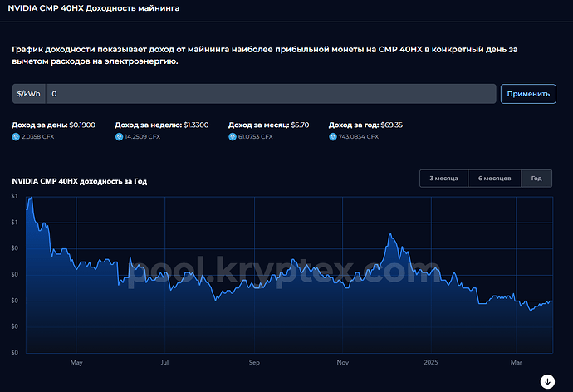Click the CFX coin icon beside 14.2509 CFX
The height and width of the screenshot is (392, 573).
[x=119, y=137]
